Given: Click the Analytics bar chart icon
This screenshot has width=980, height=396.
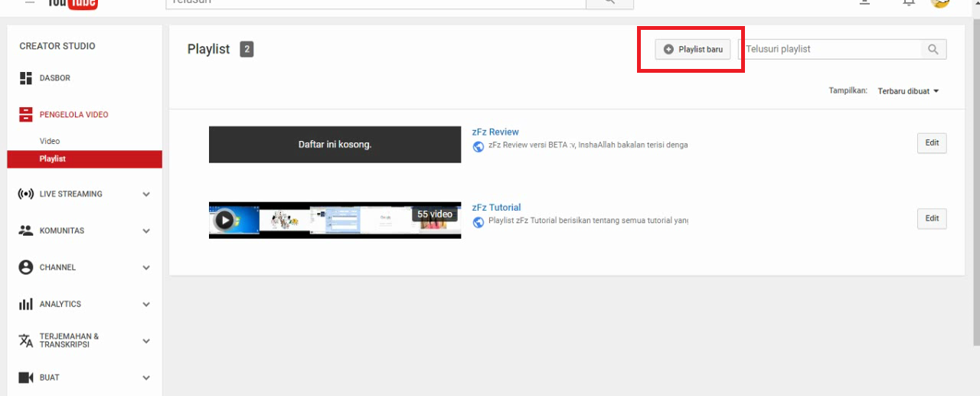Looking at the screenshot, I should (25, 304).
